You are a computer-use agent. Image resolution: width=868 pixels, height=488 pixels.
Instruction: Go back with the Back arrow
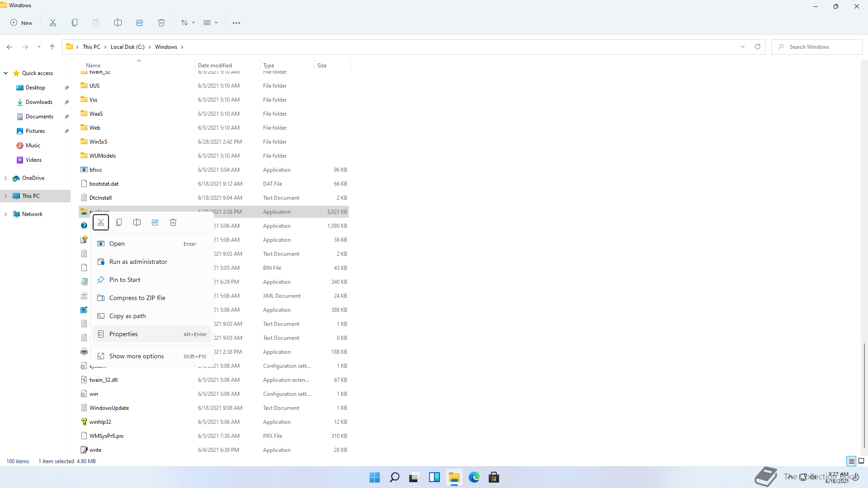[x=9, y=47]
